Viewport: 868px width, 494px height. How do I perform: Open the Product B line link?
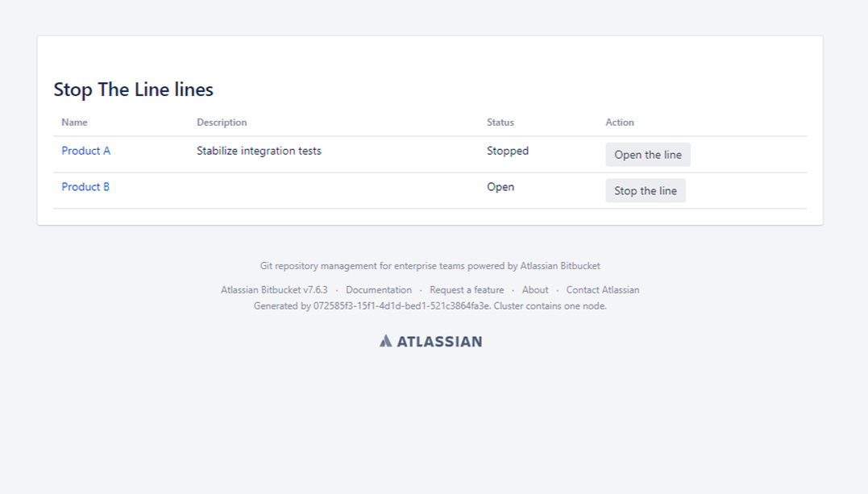pyautogui.click(x=85, y=187)
